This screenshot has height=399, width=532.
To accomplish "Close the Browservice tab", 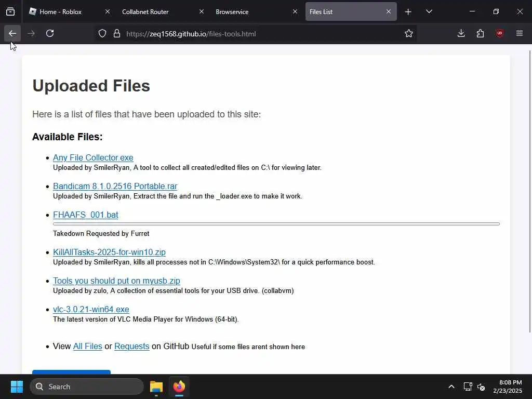I will (295, 11).
